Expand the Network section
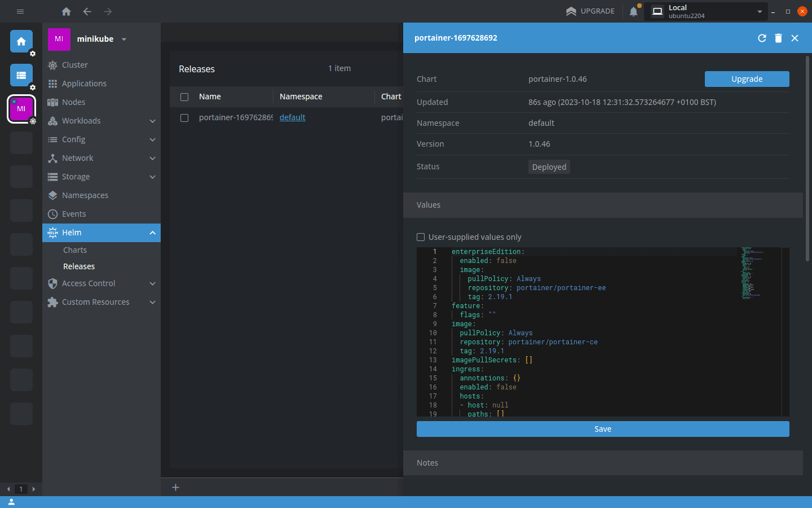The height and width of the screenshot is (508, 812). tap(101, 158)
